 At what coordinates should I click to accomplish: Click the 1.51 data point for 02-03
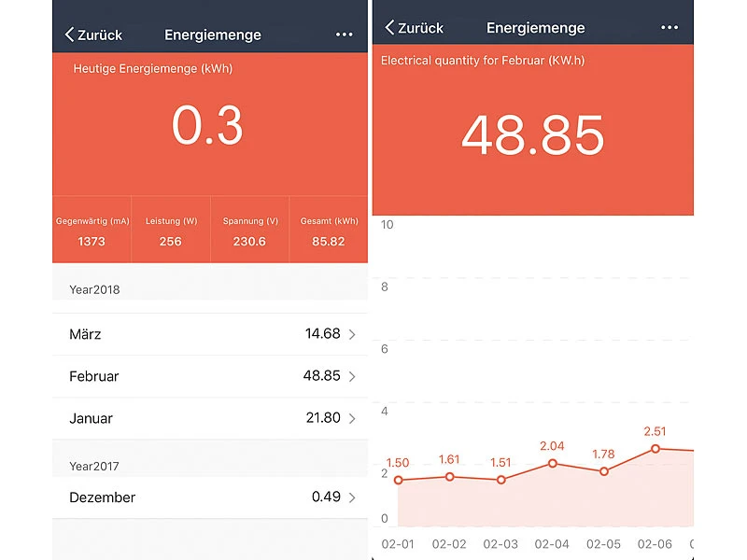(501, 480)
